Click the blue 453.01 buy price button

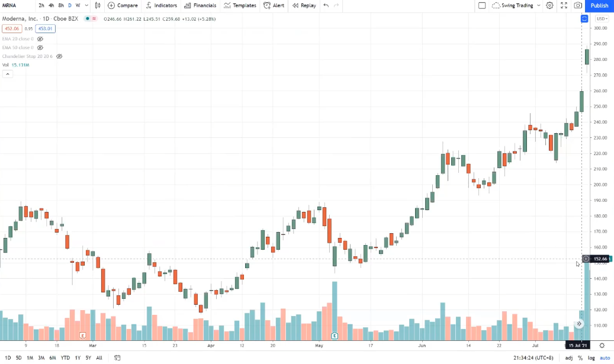pos(45,28)
